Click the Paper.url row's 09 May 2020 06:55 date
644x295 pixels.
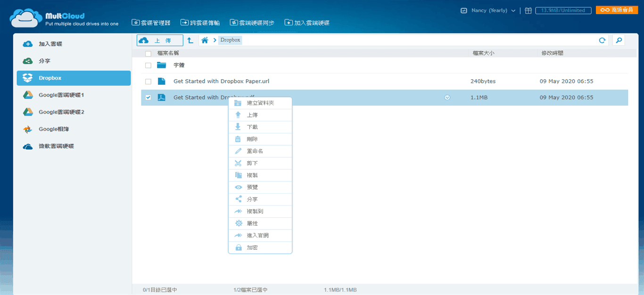(566, 82)
